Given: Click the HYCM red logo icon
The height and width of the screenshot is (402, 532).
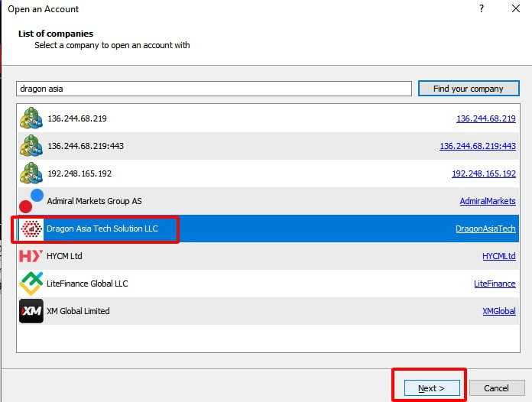Looking at the screenshot, I should (31, 256).
